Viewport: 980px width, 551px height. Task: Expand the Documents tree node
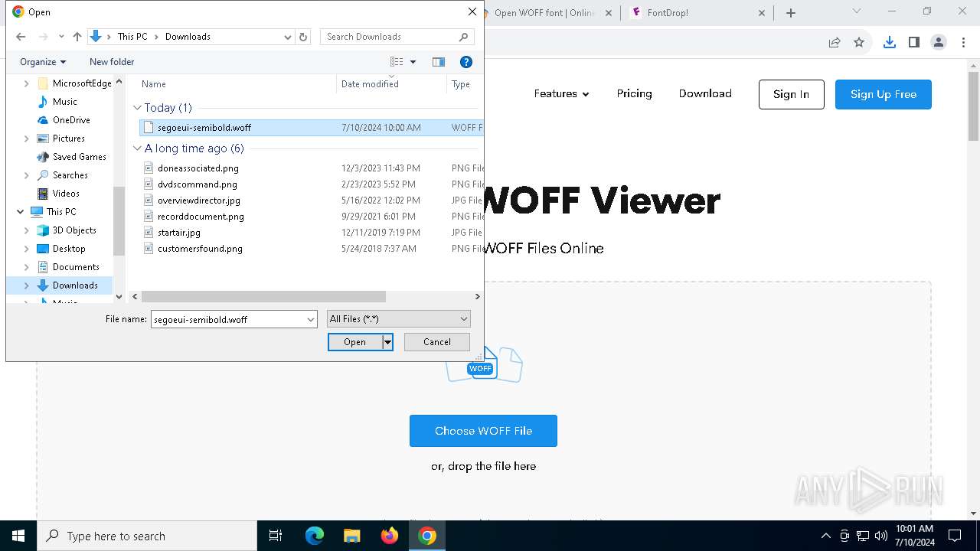pos(27,267)
